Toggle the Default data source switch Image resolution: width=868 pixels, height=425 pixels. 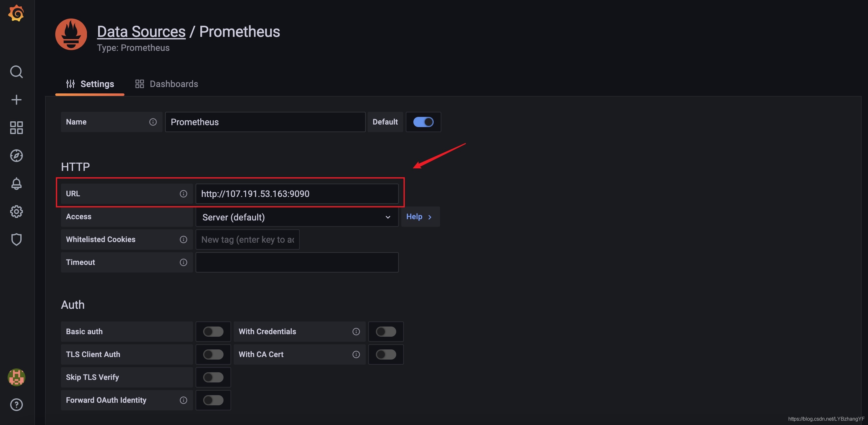click(x=424, y=122)
